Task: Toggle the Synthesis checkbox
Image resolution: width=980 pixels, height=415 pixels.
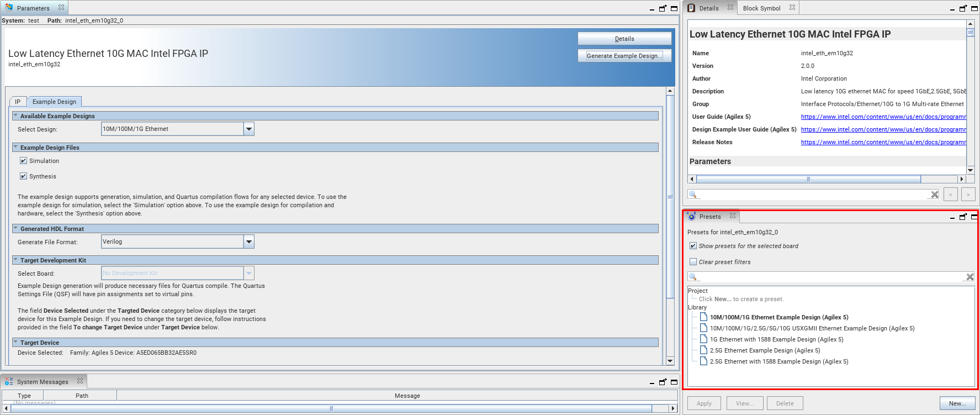Action: tap(23, 176)
